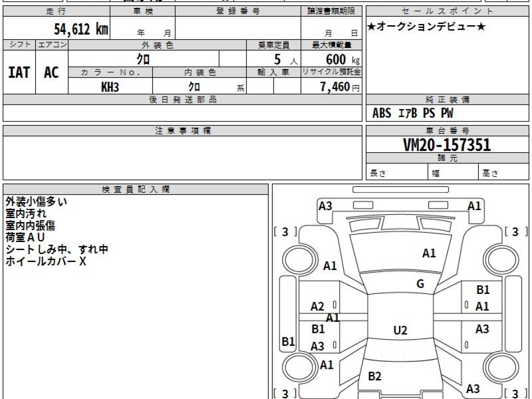This screenshot has height=399, width=532.
Task: Click the リサイクル預託金 header
Action: tap(332, 72)
